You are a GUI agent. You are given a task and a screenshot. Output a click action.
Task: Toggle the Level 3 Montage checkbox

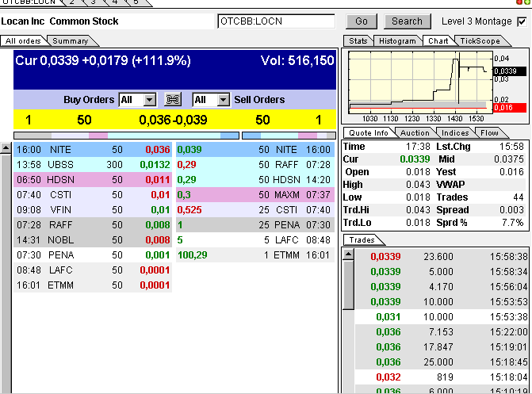click(521, 21)
